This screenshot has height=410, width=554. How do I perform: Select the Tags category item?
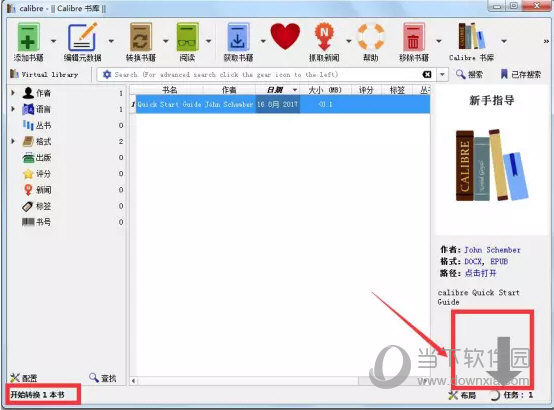point(37,206)
